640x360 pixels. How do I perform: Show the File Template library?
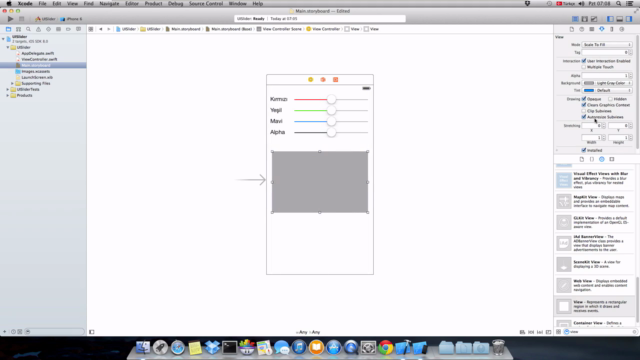coord(582,159)
